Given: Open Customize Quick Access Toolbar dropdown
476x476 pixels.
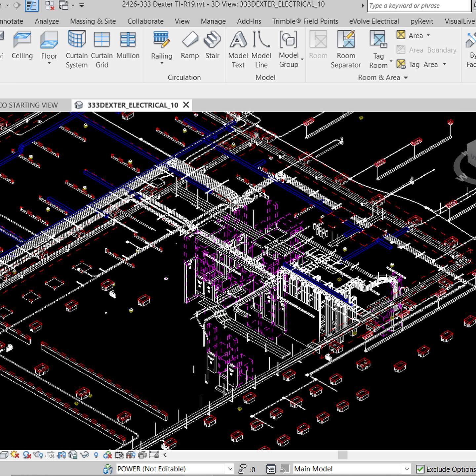Looking at the screenshot, I should point(82,5).
